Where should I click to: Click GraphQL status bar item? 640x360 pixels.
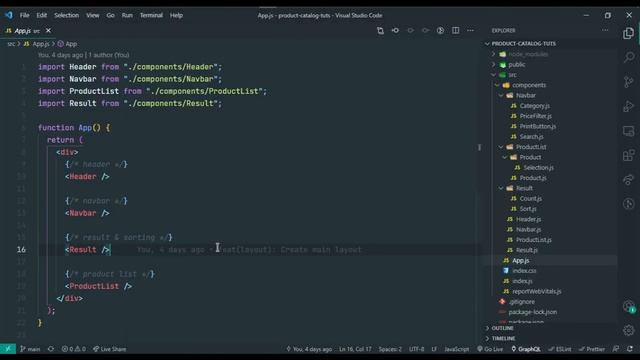(x=526, y=349)
